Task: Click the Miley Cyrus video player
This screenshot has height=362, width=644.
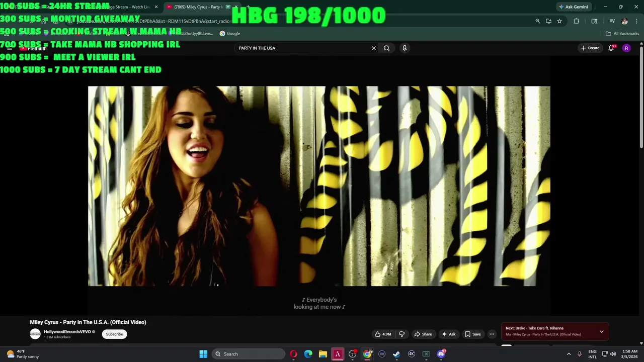Action: (319, 186)
